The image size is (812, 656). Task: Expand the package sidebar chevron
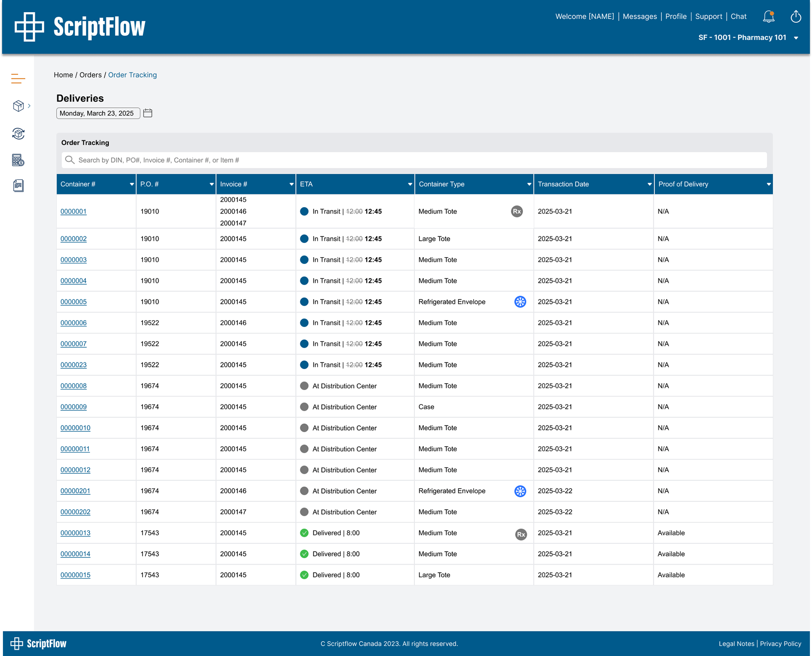coord(29,106)
